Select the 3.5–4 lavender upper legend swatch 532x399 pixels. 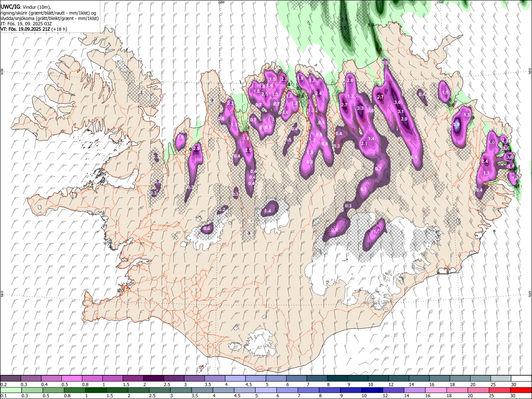pos(214,378)
